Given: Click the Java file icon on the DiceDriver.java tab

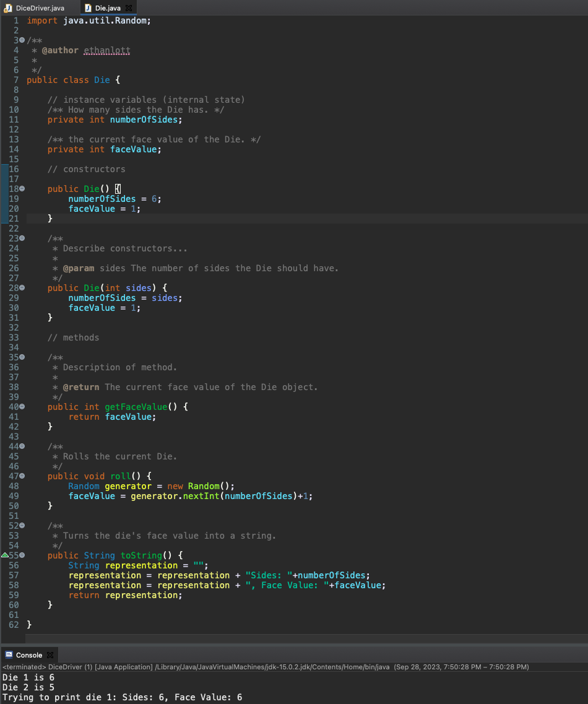Looking at the screenshot, I should click(7, 8).
